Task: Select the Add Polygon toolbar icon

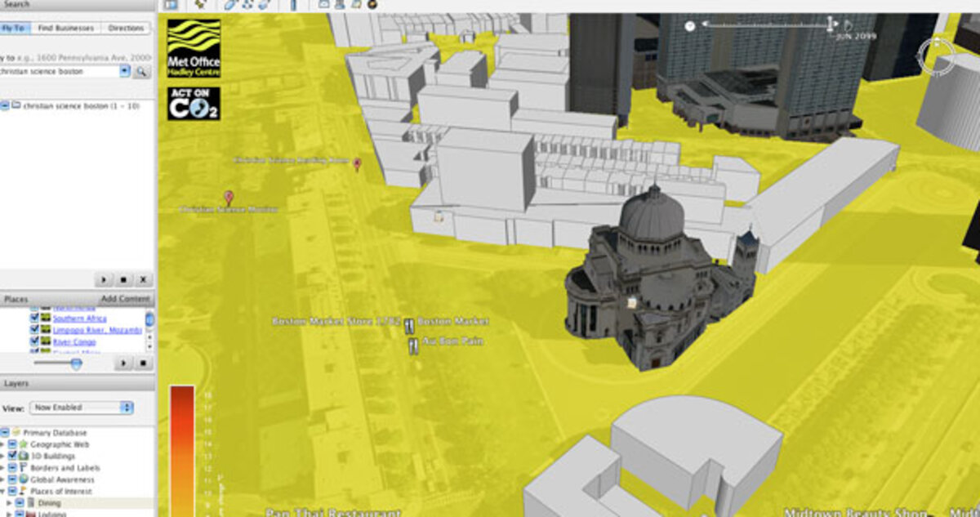Action: click(x=230, y=4)
